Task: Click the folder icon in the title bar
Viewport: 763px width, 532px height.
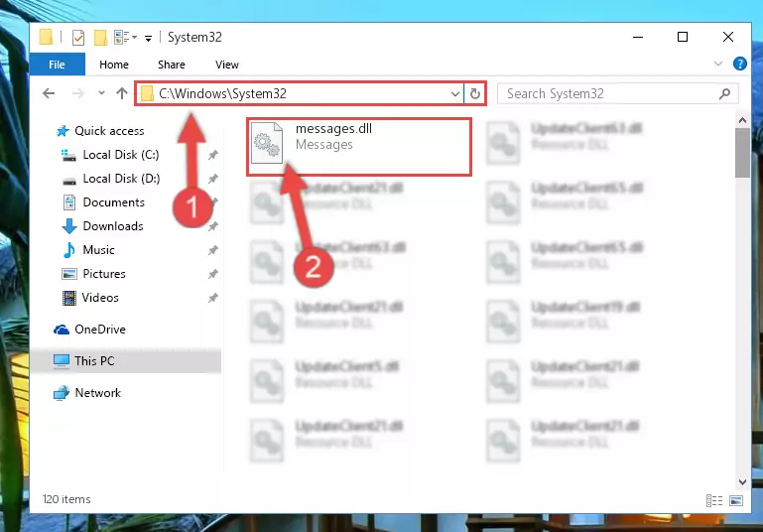Action: click(47, 37)
